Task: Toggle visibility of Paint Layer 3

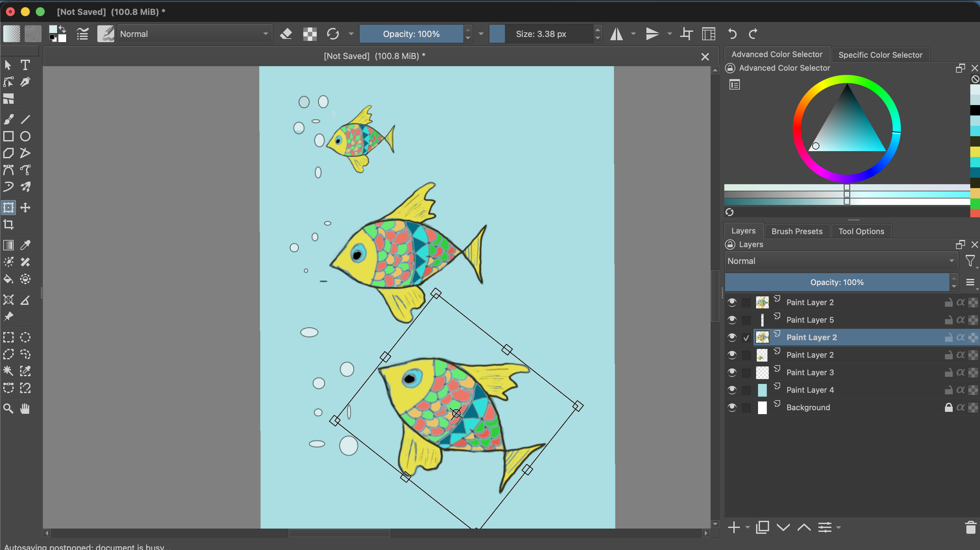Action: click(731, 372)
